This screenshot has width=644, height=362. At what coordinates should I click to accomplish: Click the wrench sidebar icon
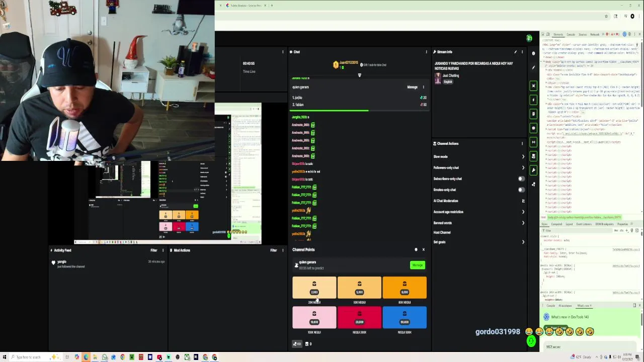click(533, 170)
